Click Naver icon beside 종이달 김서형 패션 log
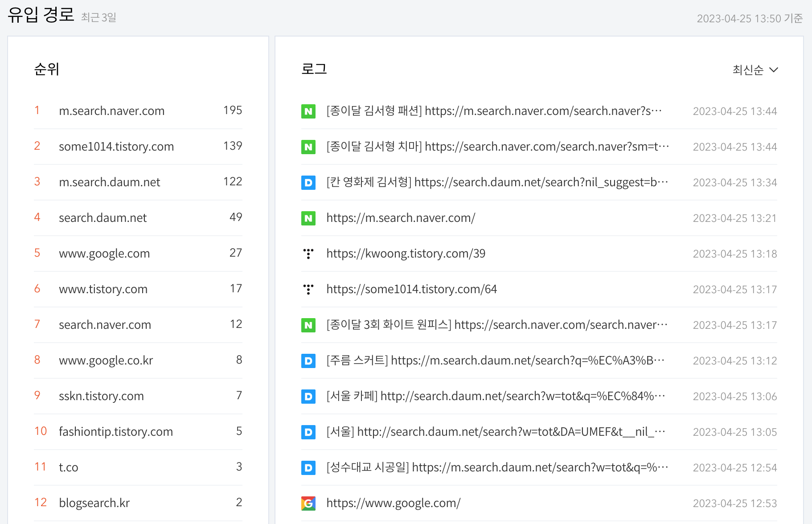Screen dimensions: 812x524 [308, 111]
